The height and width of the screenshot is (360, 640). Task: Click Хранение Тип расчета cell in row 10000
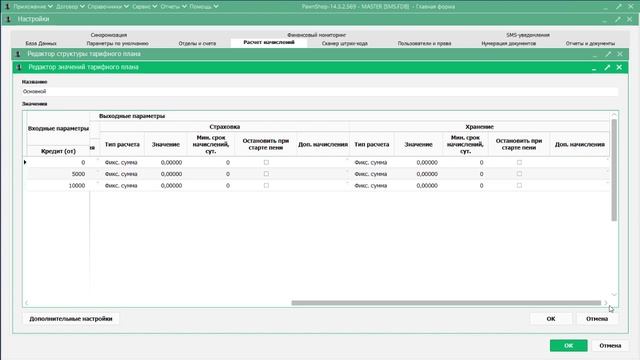pos(371,185)
